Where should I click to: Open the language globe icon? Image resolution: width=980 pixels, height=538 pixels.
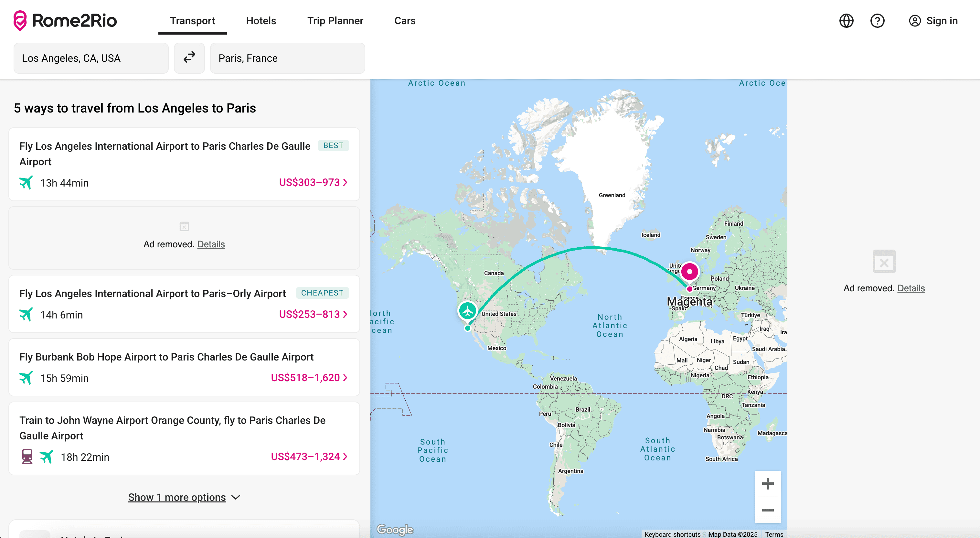846,21
